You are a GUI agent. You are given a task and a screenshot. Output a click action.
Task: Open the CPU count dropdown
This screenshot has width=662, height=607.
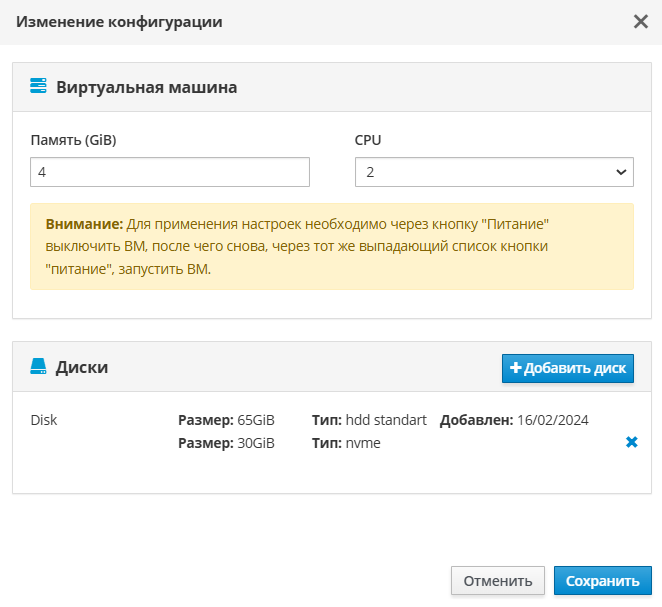494,172
